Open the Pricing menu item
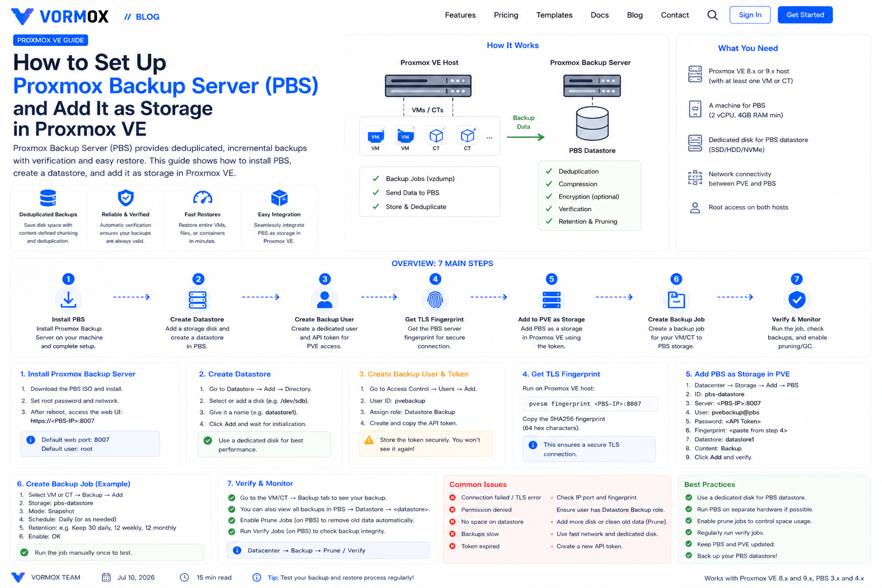 click(506, 15)
